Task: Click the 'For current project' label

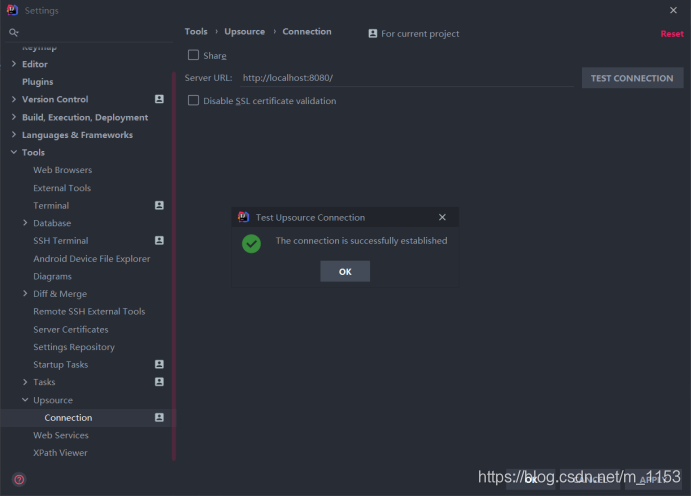Action: [x=420, y=34]
